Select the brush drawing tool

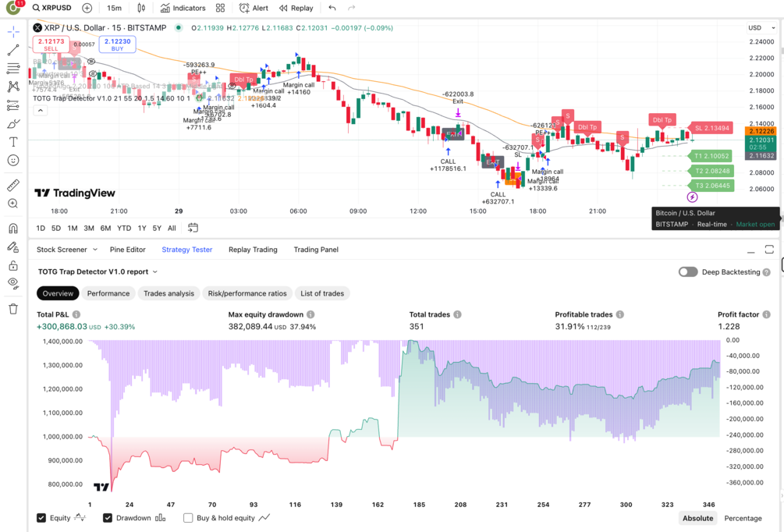pos(13,123)
